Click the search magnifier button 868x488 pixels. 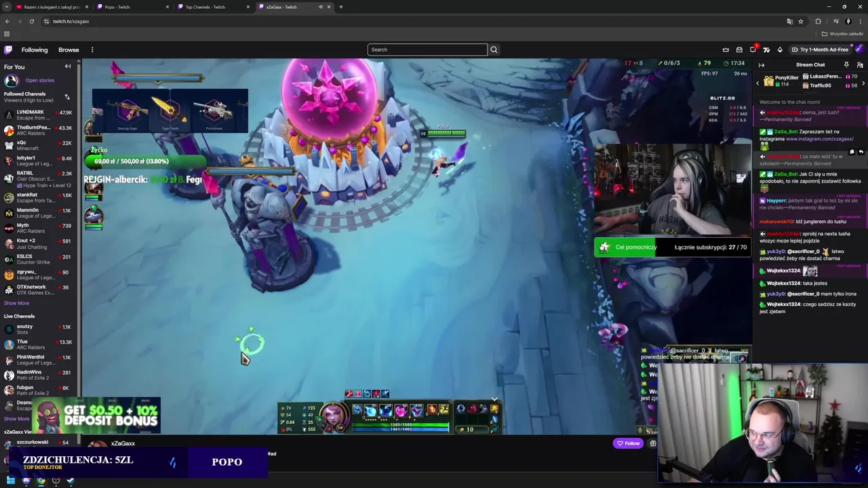(x=494, y=49)
